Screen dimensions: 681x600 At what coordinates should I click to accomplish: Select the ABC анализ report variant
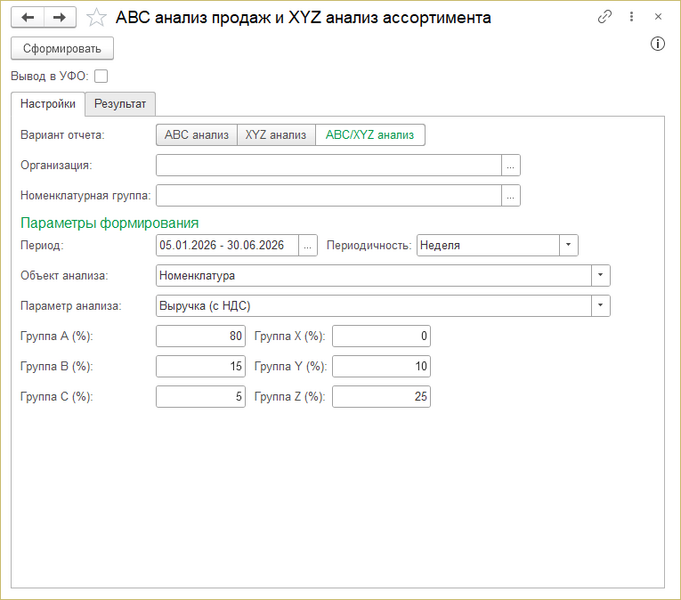pos(196,135)
